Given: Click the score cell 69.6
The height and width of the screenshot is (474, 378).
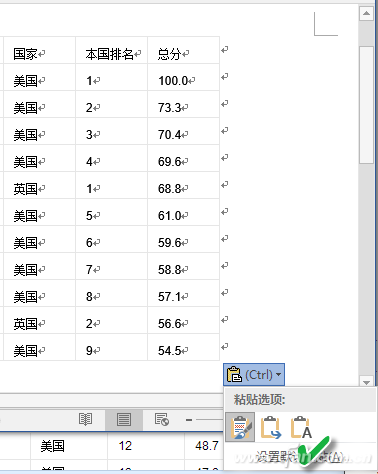Looking at the screenshot, I should pos(184,158).
